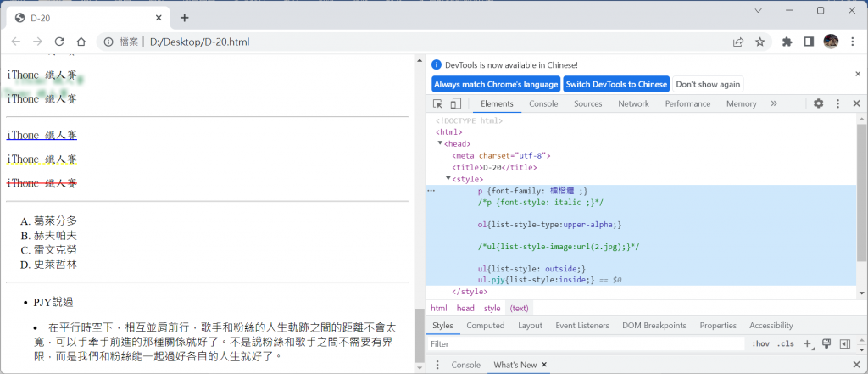This screenshot has height=374, width=868.
Task: Dismiss the DevTools language infobar
Action: pyautogui.click(x=858, y=74)
